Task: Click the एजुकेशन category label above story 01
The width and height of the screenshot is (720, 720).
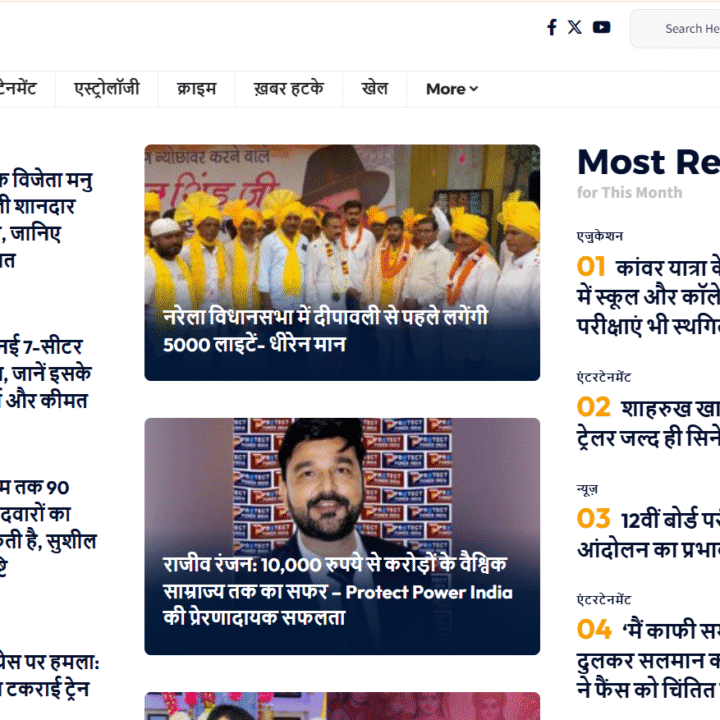Action: [600, 236]
